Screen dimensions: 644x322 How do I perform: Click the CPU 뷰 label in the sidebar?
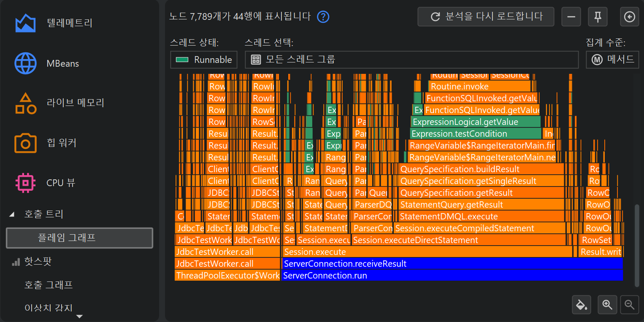(x=61, y=183)
